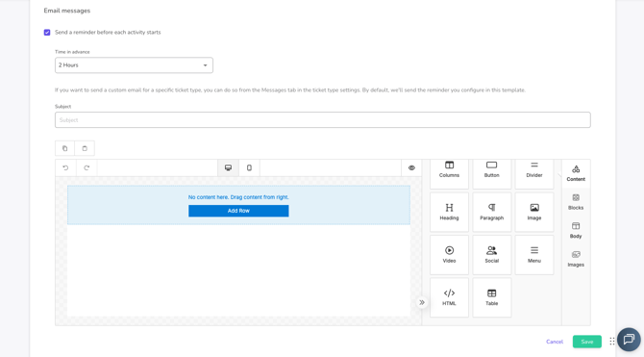Click the paste template clipboard icon
The image size is (644, 357).
(85, 148)
